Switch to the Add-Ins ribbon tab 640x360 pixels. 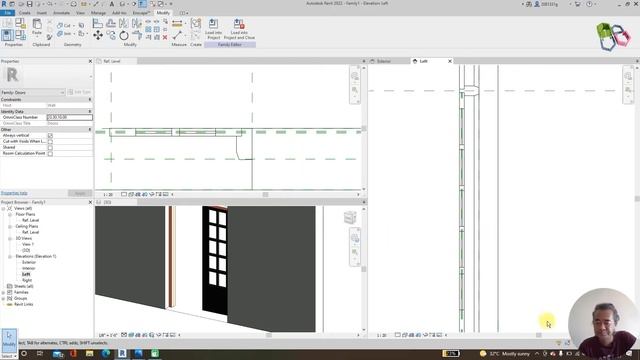click(119, 13)
